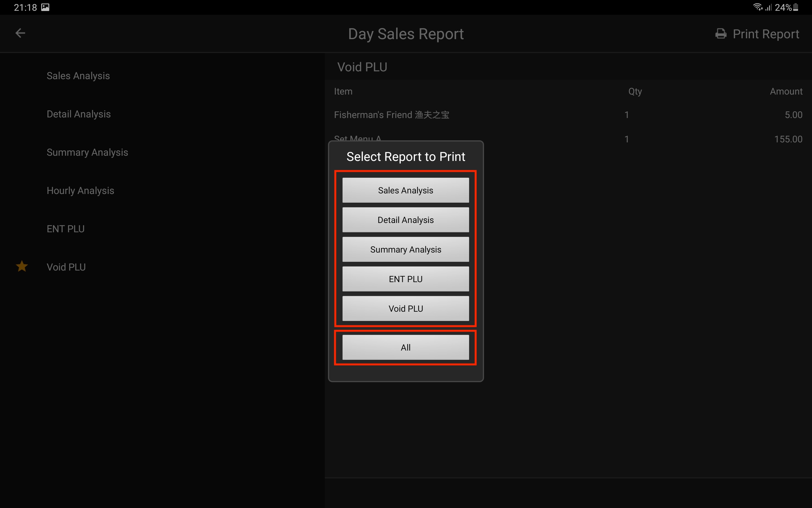Viewport: 812px width, 508px height.
Task: Tap the Wi-Fi status icon
Action: point(757,7)
